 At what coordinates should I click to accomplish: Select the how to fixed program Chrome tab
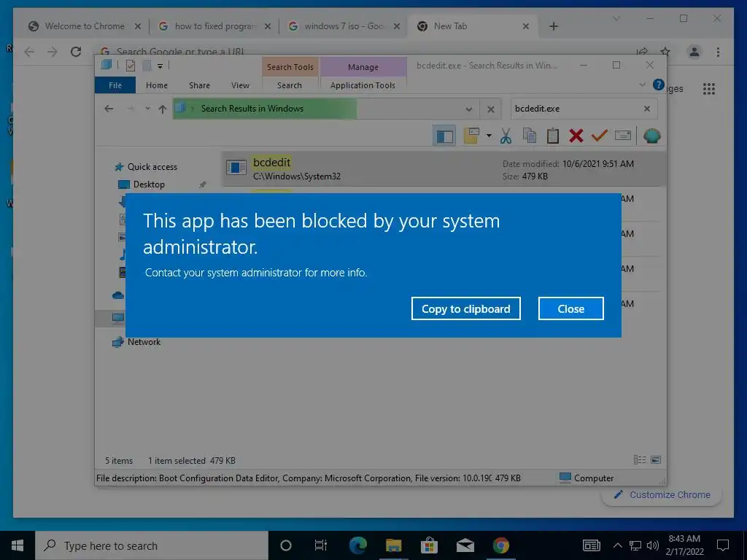coord(215,26)
